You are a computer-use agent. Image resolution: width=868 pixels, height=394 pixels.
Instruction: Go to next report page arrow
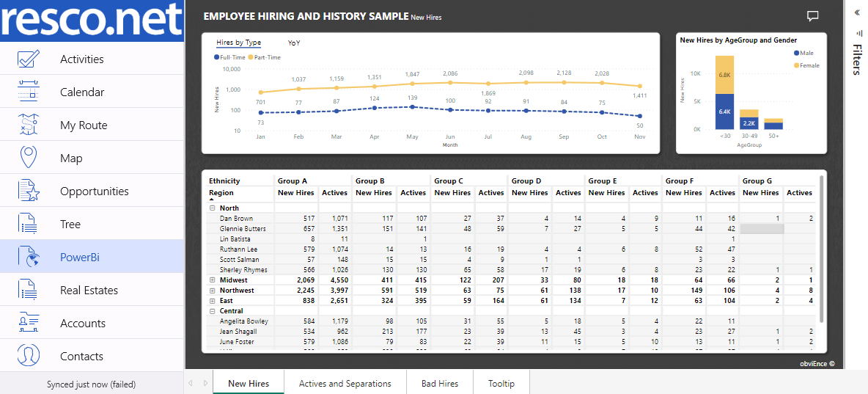pyautogui.click(x=205, y=383)
